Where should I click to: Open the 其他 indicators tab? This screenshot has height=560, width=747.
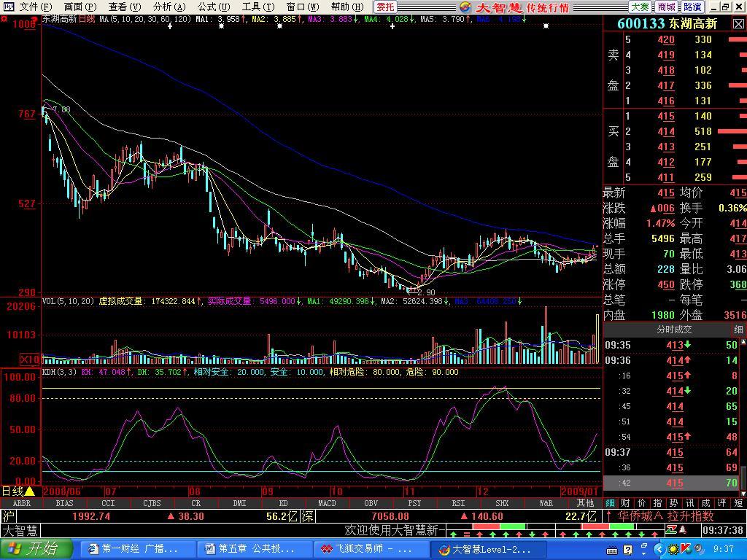[x=586, y=503]
